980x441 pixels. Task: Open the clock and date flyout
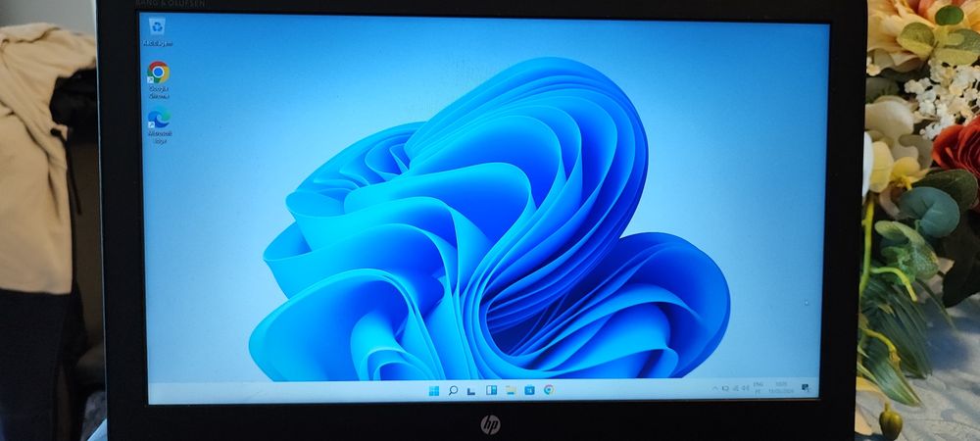point(781,387)
